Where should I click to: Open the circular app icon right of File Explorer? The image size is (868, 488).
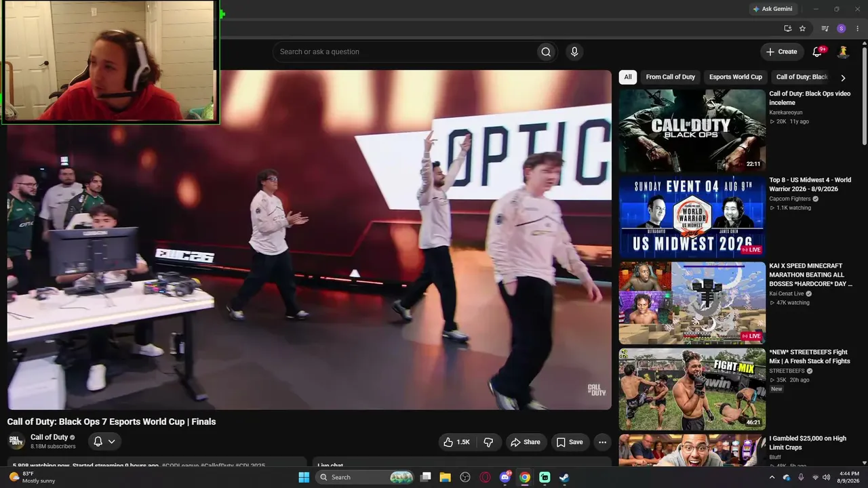coord(465,477)
